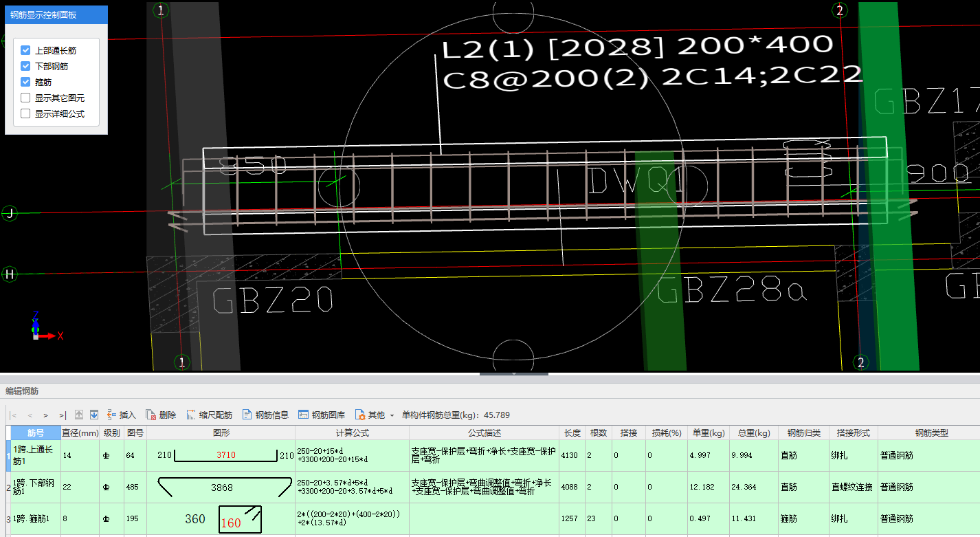Screen dimensions: 980x537
Task: Edit red 3710 value in shape
Action: (226, 455)
